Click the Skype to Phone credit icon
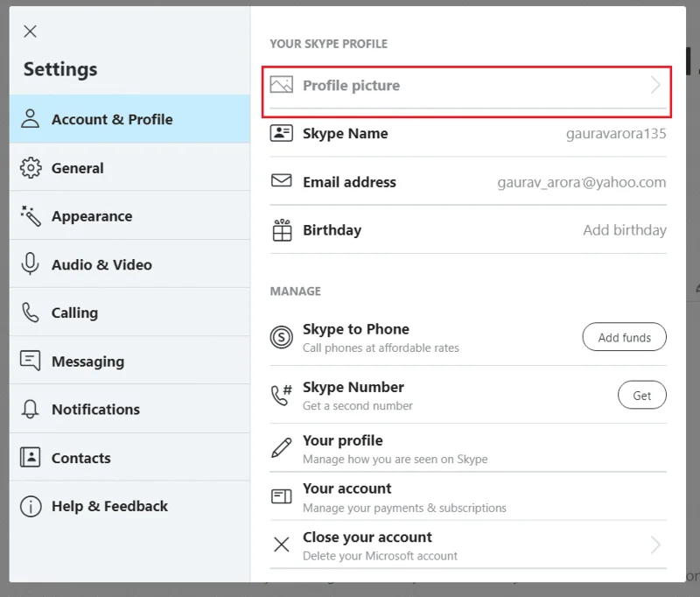700x597 pixels. pos(282,337)
